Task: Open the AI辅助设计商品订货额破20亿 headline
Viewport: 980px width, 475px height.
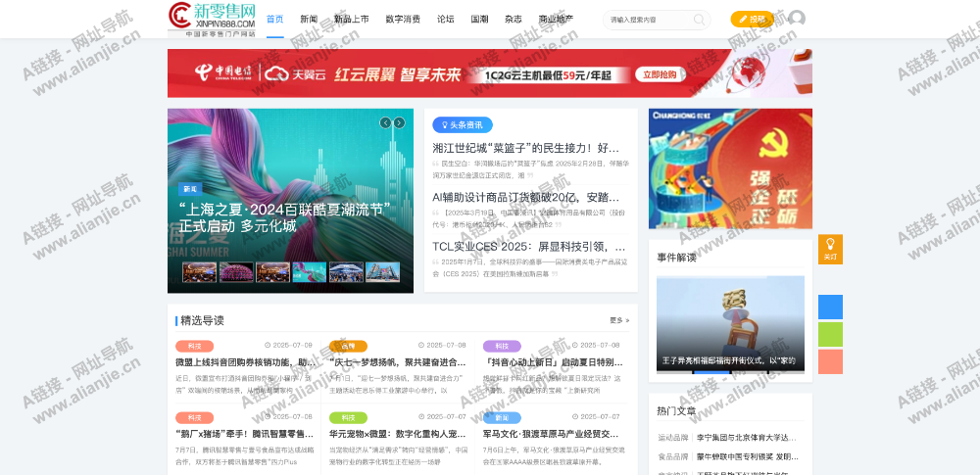Action: 525,198
